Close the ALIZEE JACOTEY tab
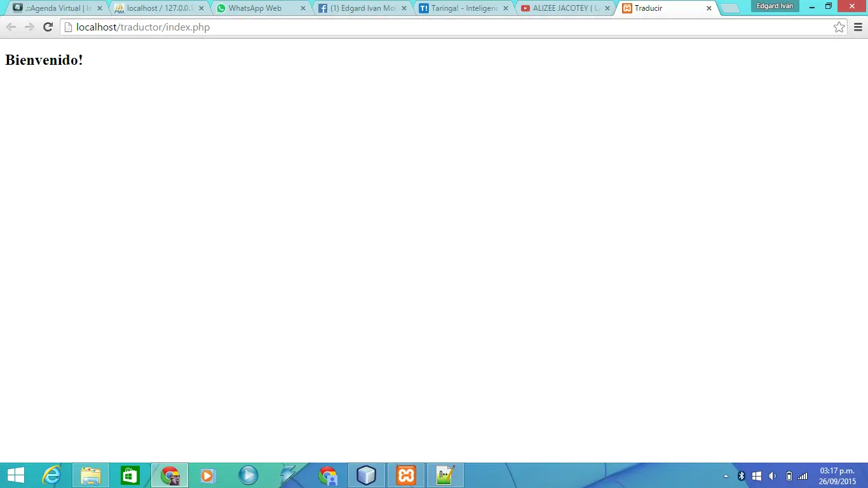Screen dimensions: 868x488 click(x=607, y=8)
